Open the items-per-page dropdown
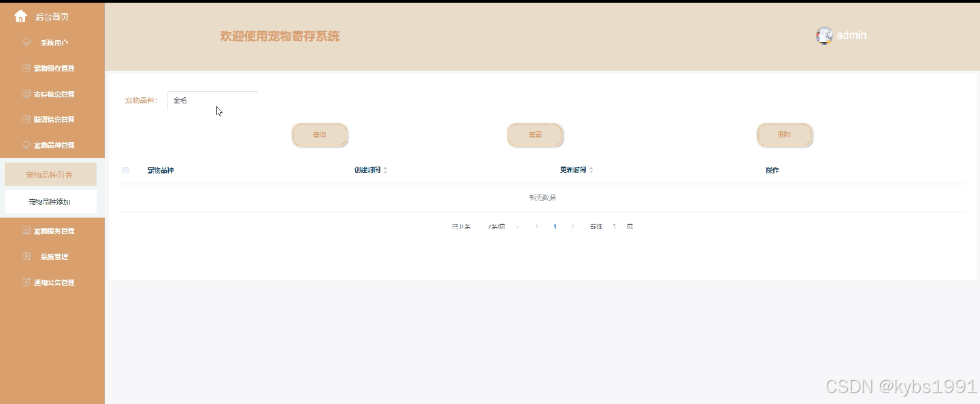The width and height of the screenshot is (980, 404). coord(504,226)
